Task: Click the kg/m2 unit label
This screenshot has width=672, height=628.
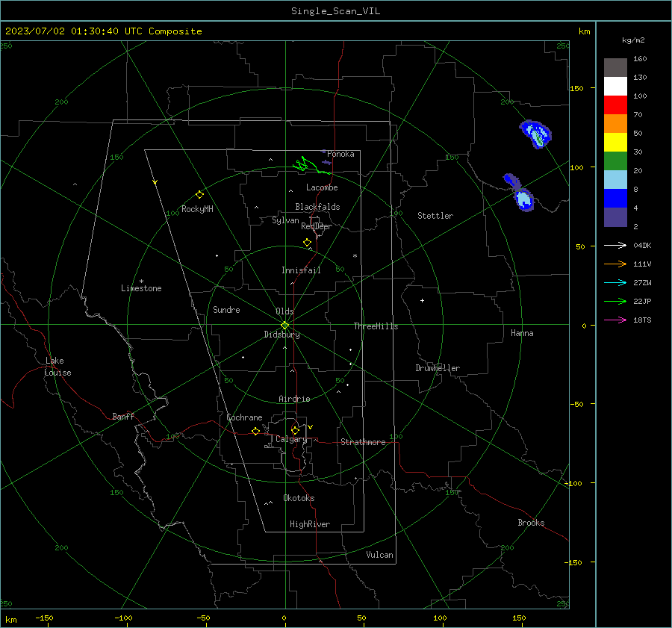Action: coord(633,40)
